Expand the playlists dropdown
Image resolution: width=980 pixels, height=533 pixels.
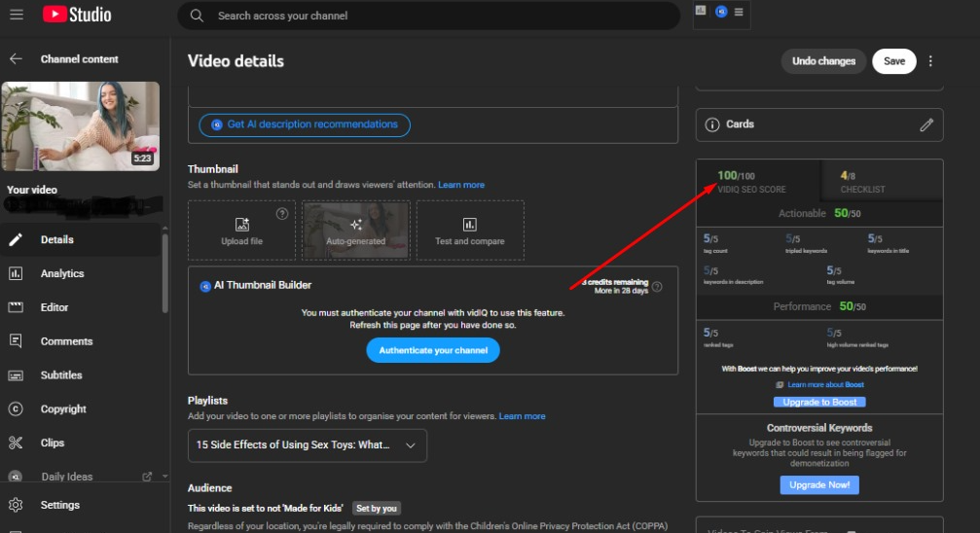pos(307,445)
